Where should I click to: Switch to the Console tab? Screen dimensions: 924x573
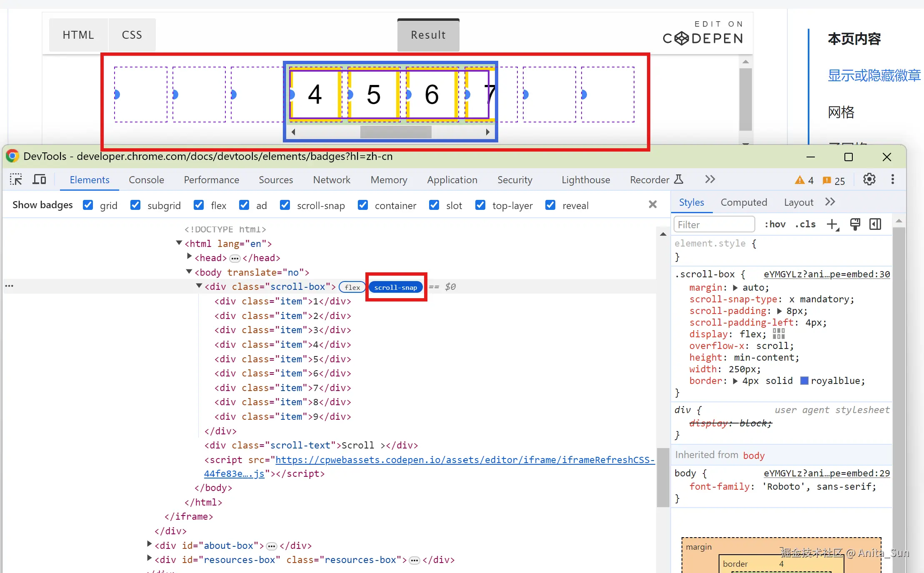(x=146, y=180)
